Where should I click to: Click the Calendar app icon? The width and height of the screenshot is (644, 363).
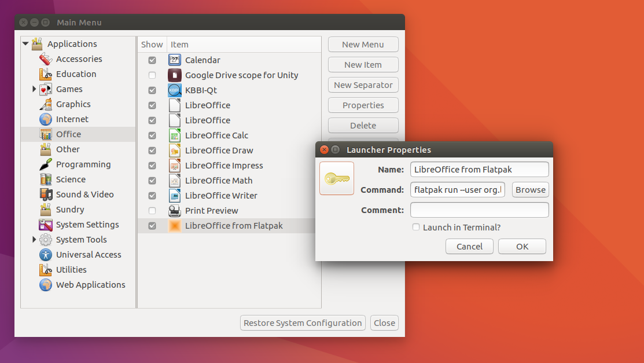[x=175, y=60]
